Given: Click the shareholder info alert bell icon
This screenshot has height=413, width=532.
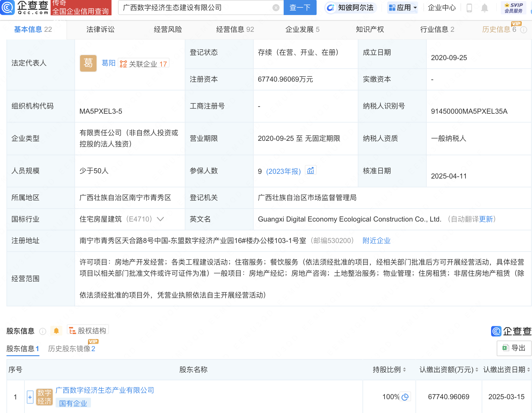Looking at the screenshot, I should [x=56, y=331].
